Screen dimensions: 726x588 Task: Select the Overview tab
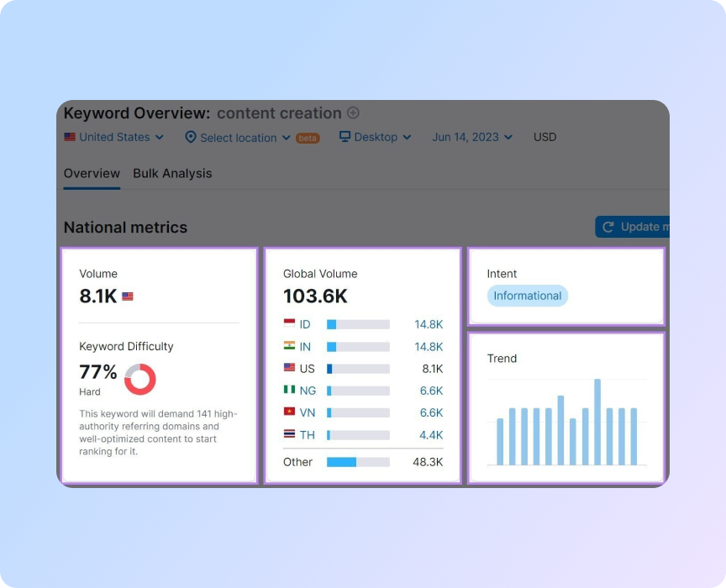tap(91, 174)
